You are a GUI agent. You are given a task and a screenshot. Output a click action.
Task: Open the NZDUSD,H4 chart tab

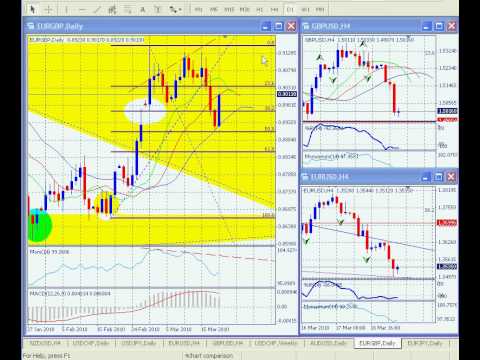45,343
